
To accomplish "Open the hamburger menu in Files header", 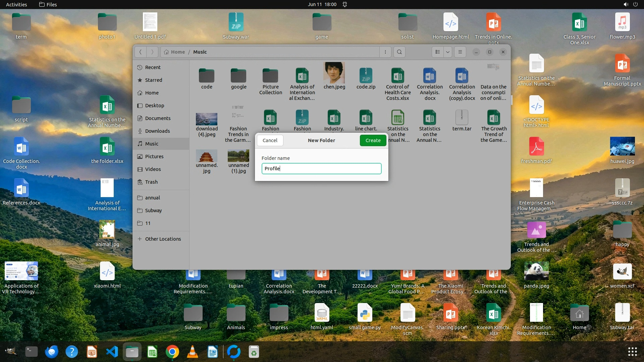I will (460, 52).
